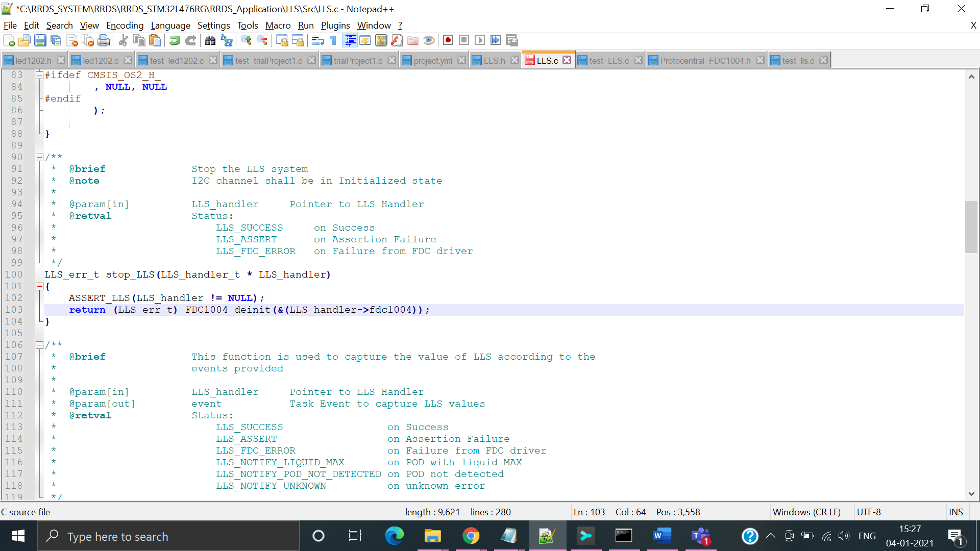Open the Plugins menu
The height and width of the screenshot is (551, 980).
(x=335, y=26)
